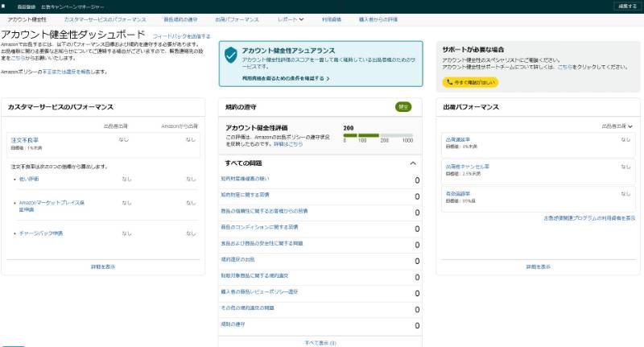The image size is (644, 347).
Task: Click すべて表示 (0) at bottom of issues
Action: point(320,343)
